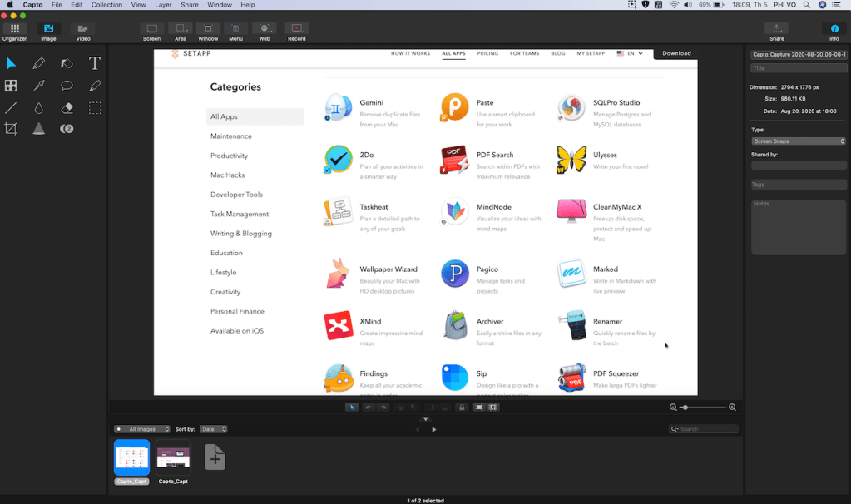
Task: Toggle the lock button below canvas
Action: [462, 408]
